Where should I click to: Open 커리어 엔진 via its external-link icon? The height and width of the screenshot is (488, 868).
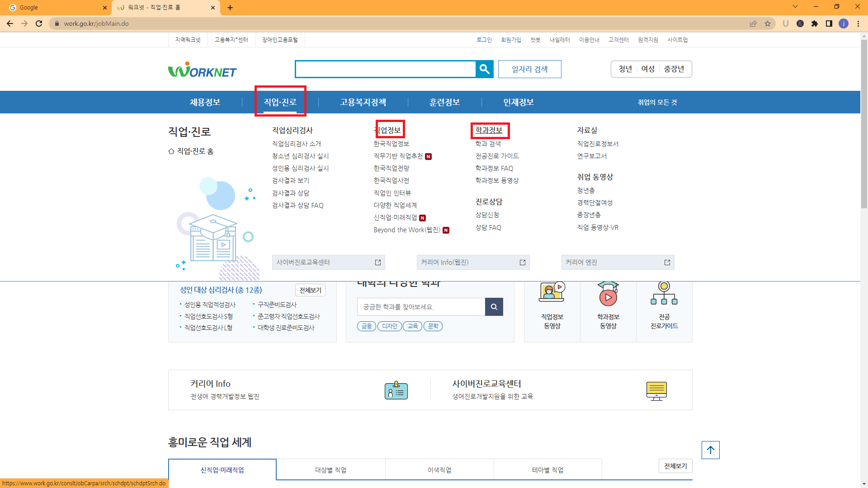click(x=667, y=262)
